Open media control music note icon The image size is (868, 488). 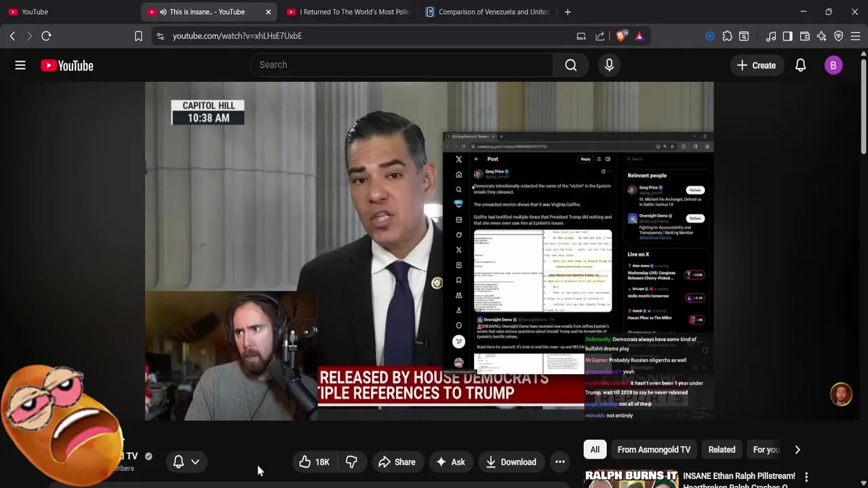pyautogui.click(x=771, y=36)
